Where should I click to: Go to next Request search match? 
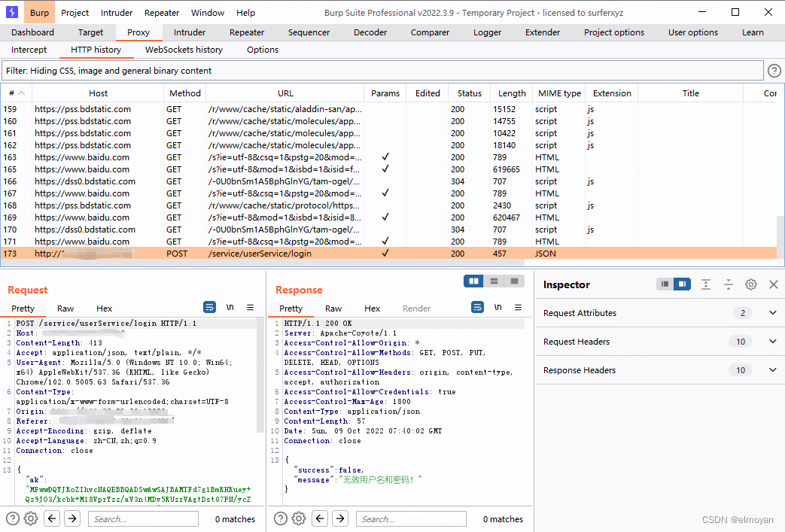pos(72,518)
